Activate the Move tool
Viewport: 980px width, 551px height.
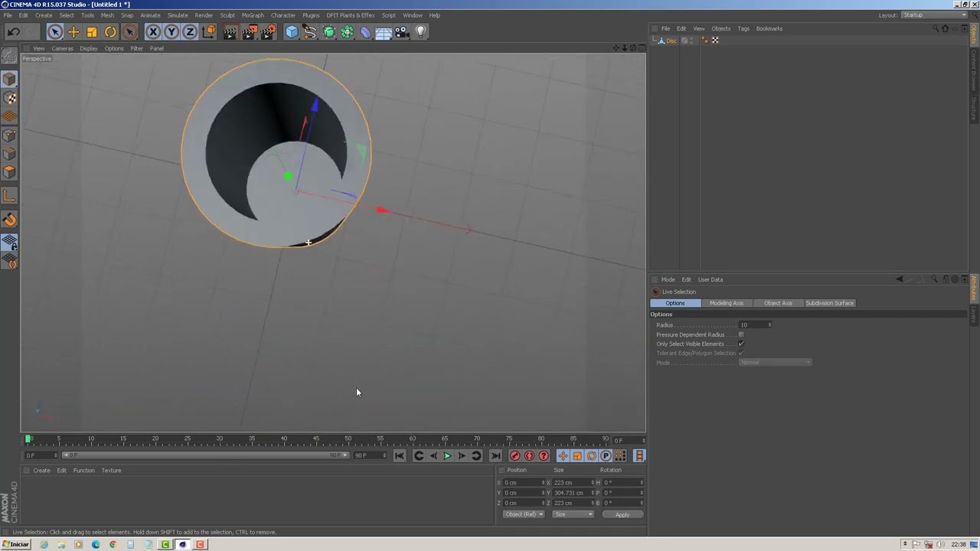pyautogui.click(x=73, y=31)
